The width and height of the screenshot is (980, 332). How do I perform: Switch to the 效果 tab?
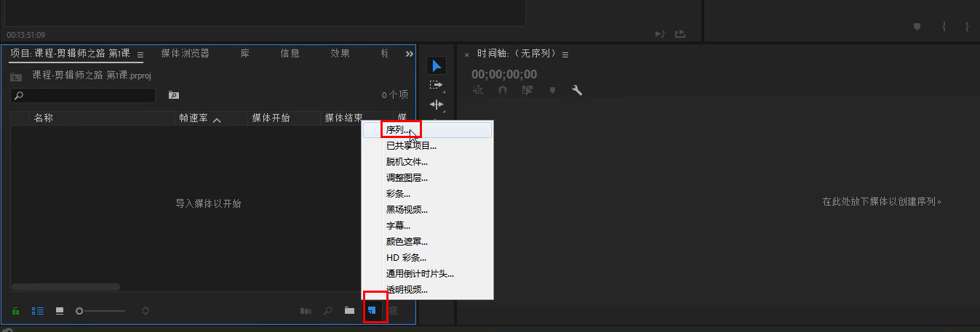tap(340, 54)
